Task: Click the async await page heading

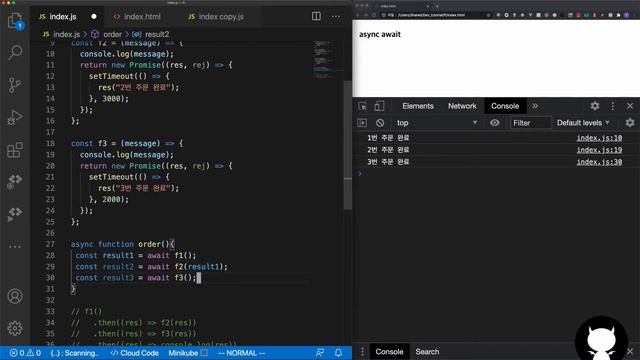Action: point(380,34)
